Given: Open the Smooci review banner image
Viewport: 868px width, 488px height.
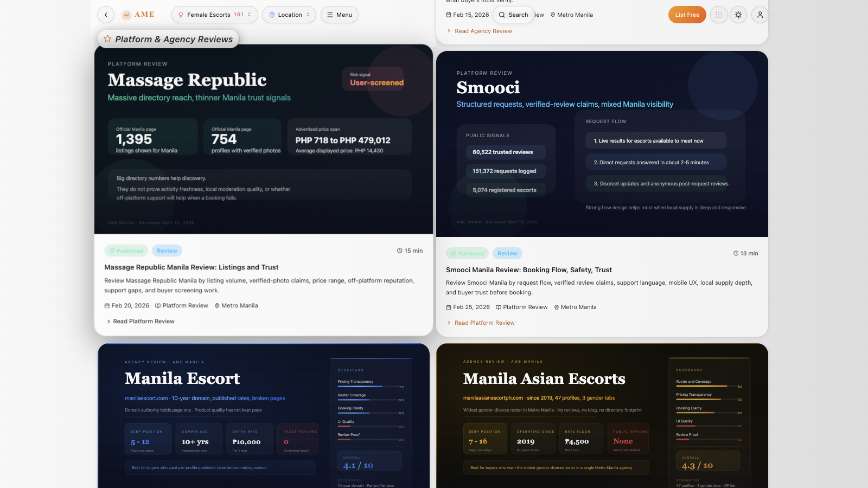Looking at the screenshot, I should (602, 144).
